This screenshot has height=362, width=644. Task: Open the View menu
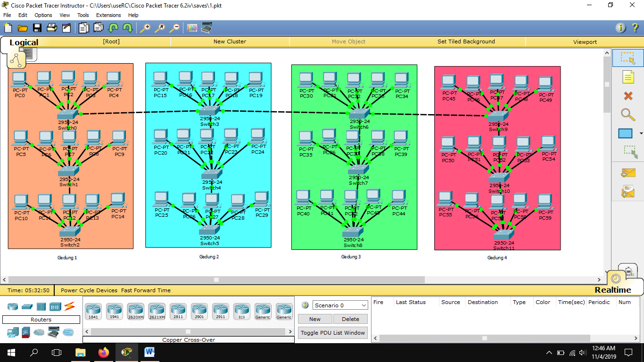pos(65,15)
